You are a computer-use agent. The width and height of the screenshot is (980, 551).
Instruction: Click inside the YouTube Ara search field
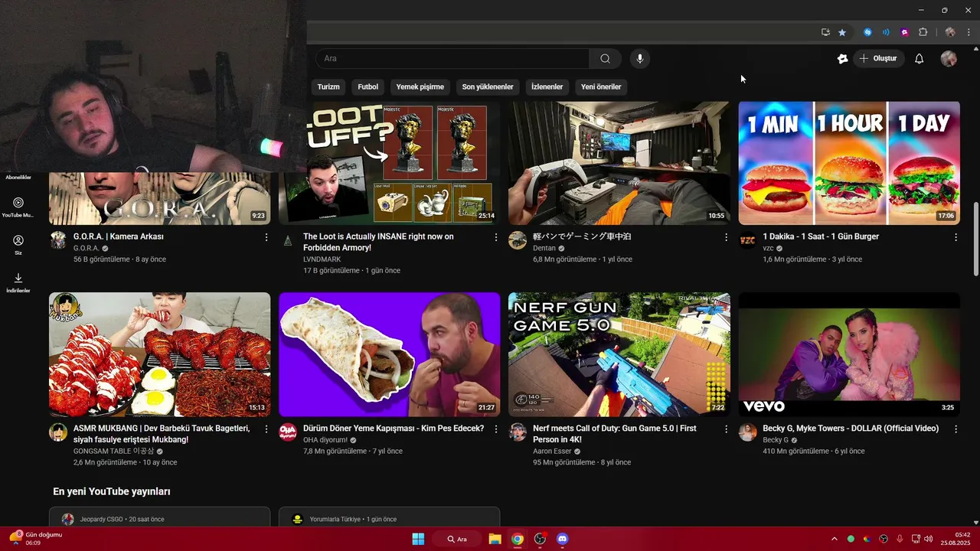pyautogui.click(x=452, y=59)
